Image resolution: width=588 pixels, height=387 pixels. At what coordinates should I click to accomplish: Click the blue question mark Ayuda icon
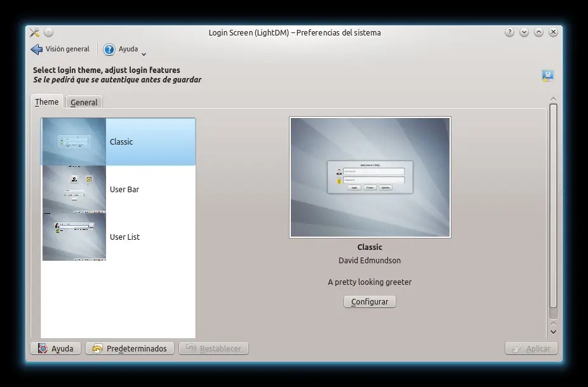109,49
